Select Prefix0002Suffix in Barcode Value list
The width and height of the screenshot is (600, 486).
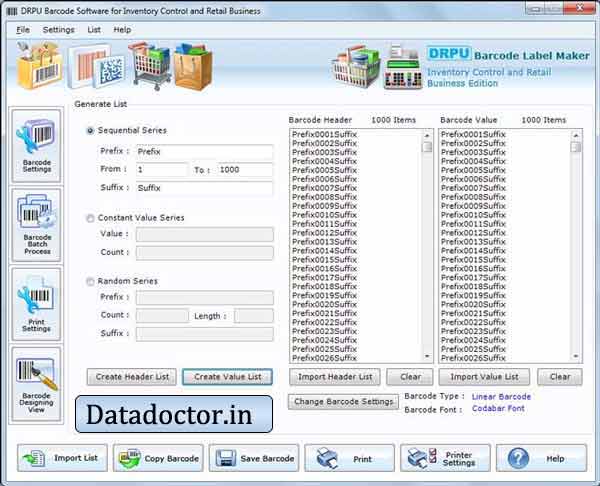click(473, 144)
